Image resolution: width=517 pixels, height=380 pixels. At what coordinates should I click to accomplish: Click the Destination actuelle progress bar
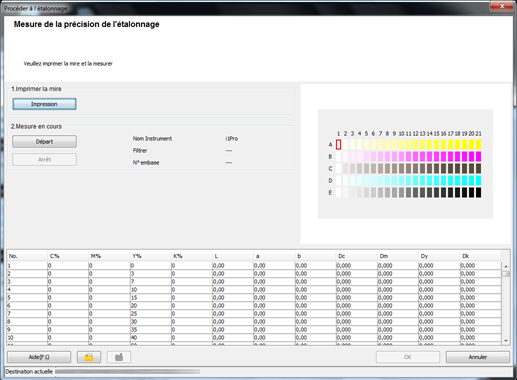click(128, 371)
